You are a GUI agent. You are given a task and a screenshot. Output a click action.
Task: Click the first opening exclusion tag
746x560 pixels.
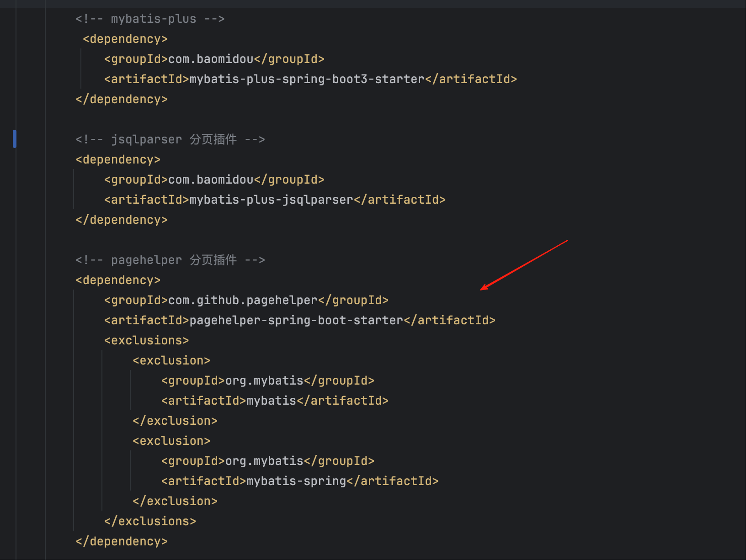click(x=171, y=361)
